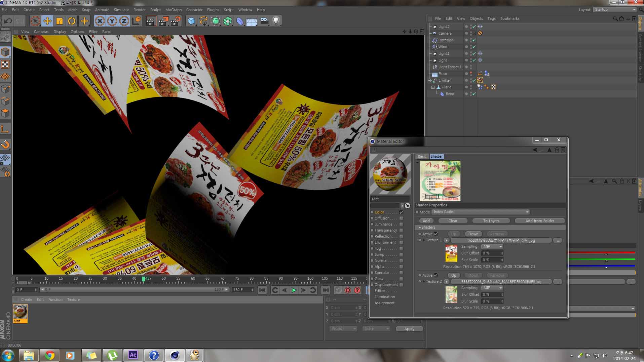Enable Texture mode checkerboard icon
Viewport: 644px width, 362px height.
[5, 64]
